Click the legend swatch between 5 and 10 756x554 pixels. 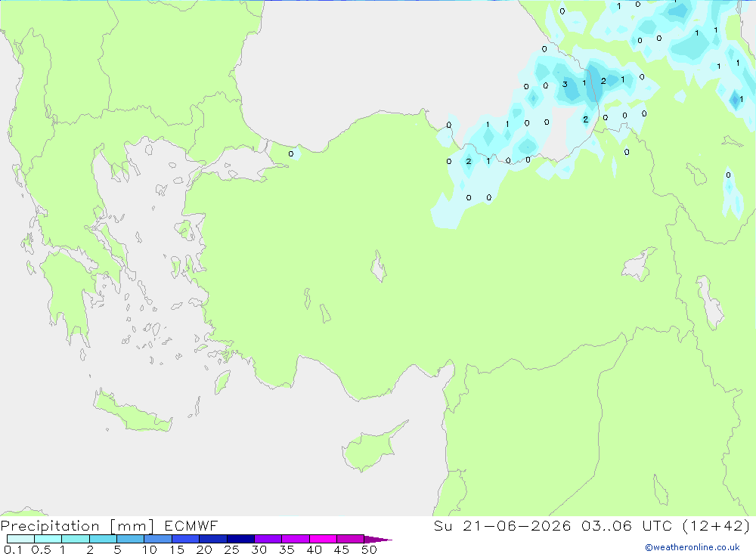coord(131,539)
